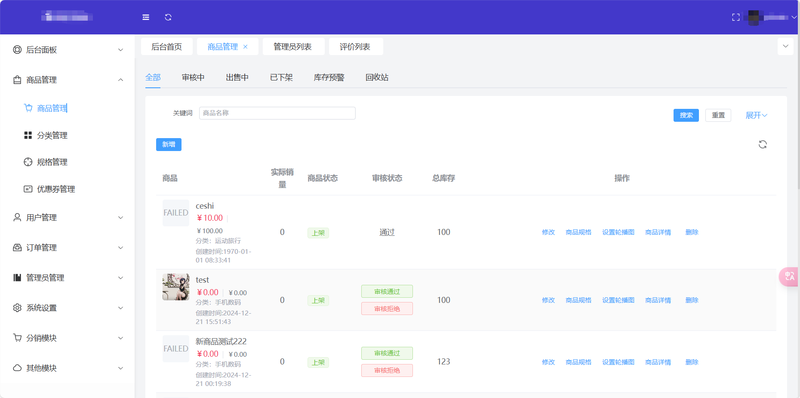Screen dimensions: 800x398
Task: Select the 库存预警 filter tab
Action: (x=329, y=78)
